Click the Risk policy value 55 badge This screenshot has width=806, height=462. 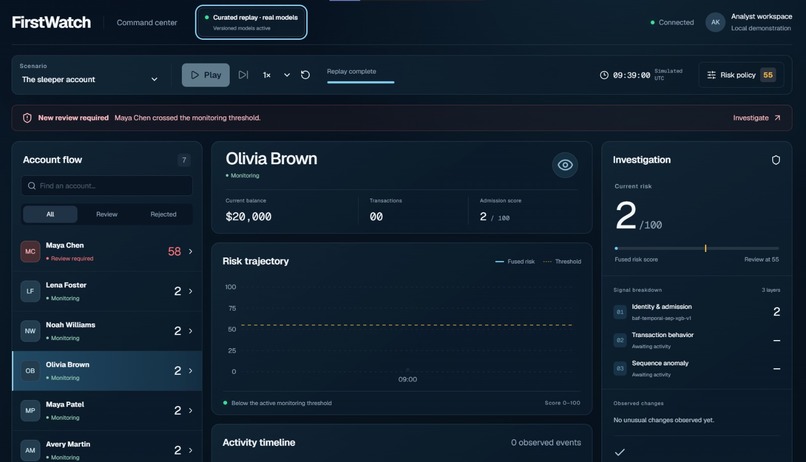[x=768, y=75]
